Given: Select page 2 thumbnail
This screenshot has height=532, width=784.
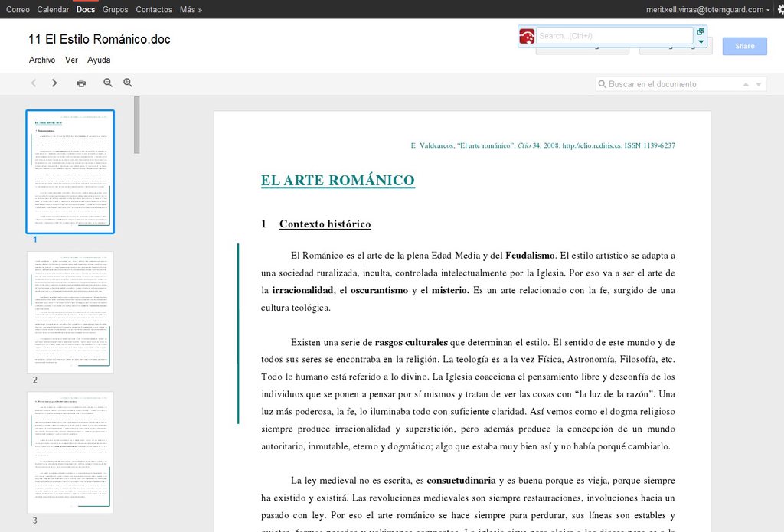Looking at the screenshot, I should [x=70, y=312].
